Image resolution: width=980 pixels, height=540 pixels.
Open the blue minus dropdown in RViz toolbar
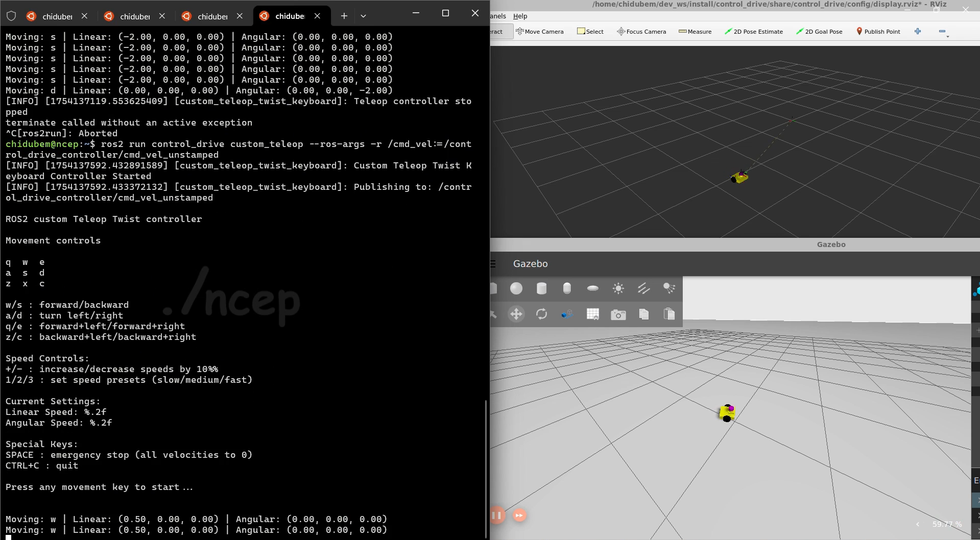coord(944,32)
